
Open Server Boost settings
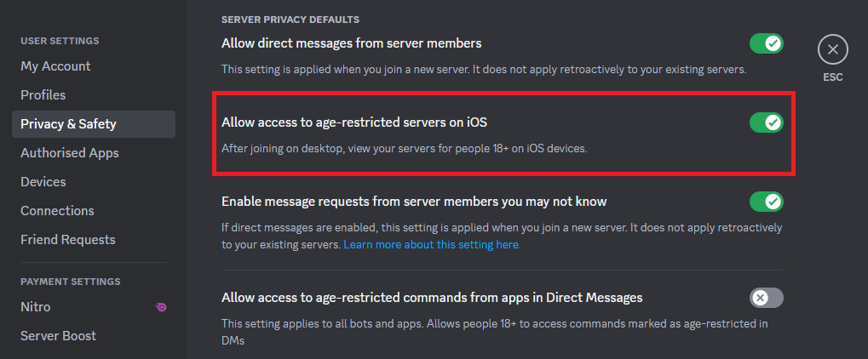click(58, 336)
